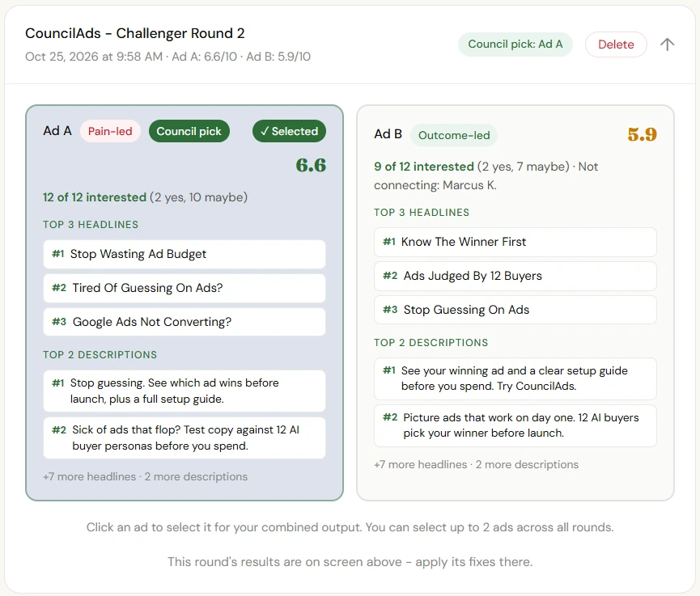Screen dimensions: 700x596
Task: Click 'TOP 3 HEADLINES' label in Ad B
Action: click(422, 213)
